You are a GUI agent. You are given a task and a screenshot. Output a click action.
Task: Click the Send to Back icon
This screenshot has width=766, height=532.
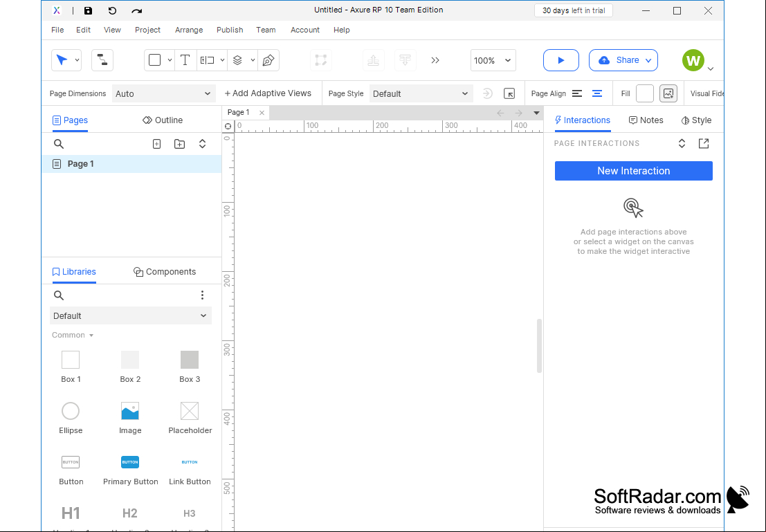coord(405,60)
